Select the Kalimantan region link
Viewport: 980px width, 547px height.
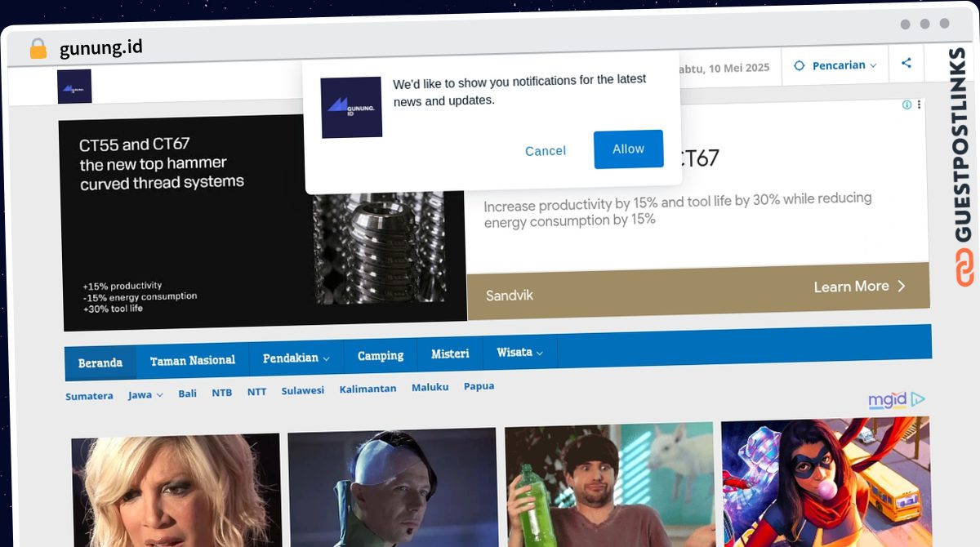[368, 389]
